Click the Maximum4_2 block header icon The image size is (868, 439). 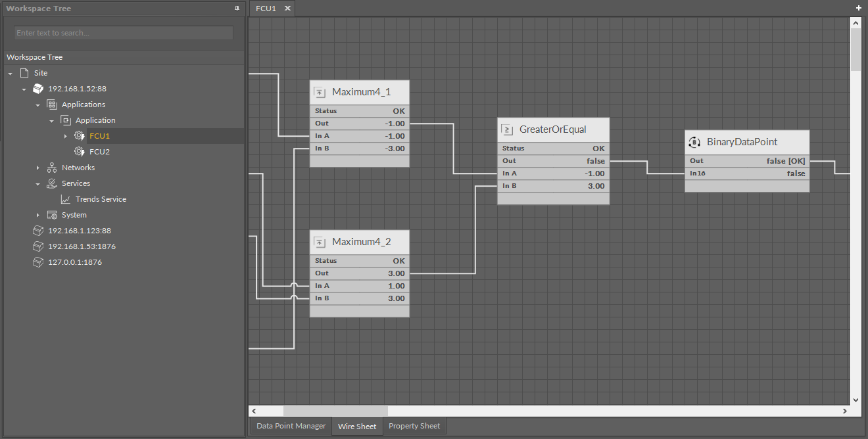(x=320, y=242)
